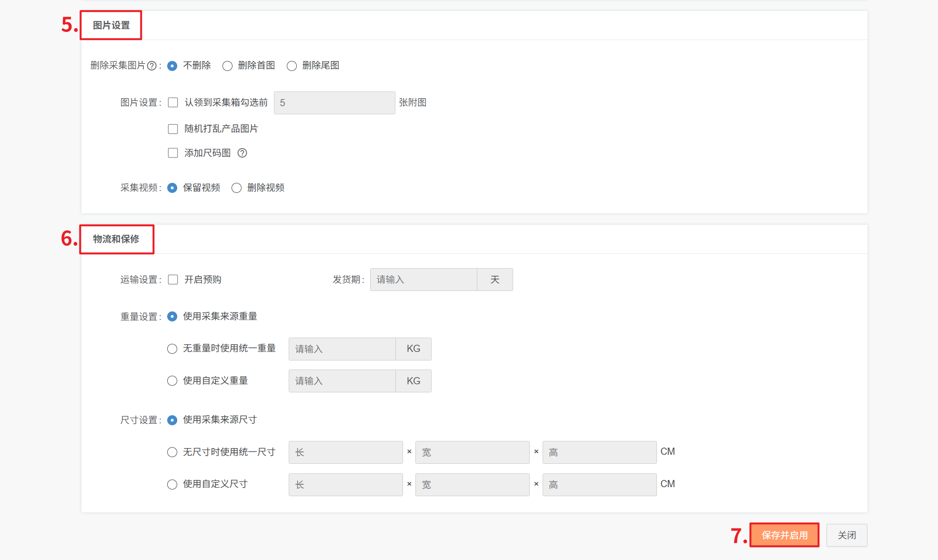This screenshot has width=938, height=560.
Task: Focus the 发货期 days input field
Action: coord(423,280)
